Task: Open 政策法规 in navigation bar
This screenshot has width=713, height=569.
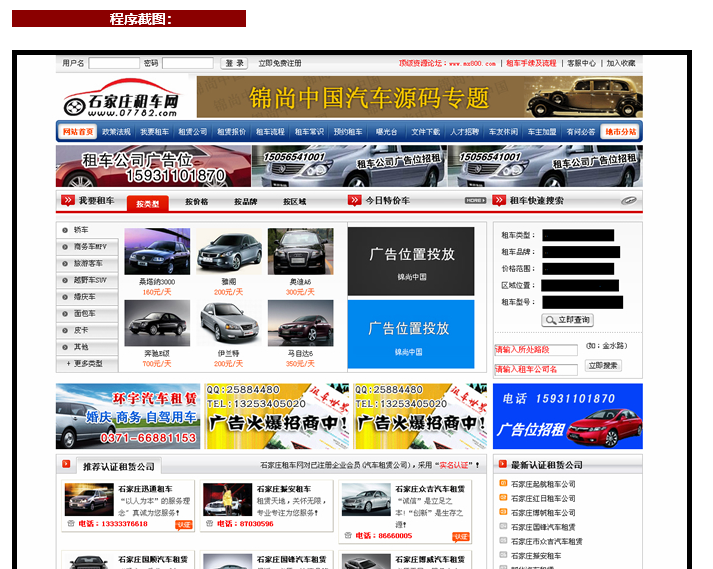Action: pyautogui.click(x=116, y=132)
